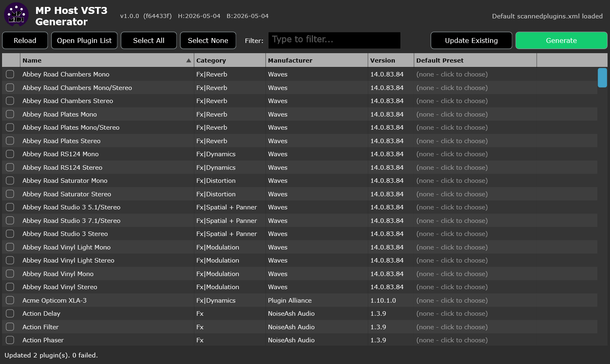Click the Open Plugin List button
The image size is (610, 364).
(84, 40)
